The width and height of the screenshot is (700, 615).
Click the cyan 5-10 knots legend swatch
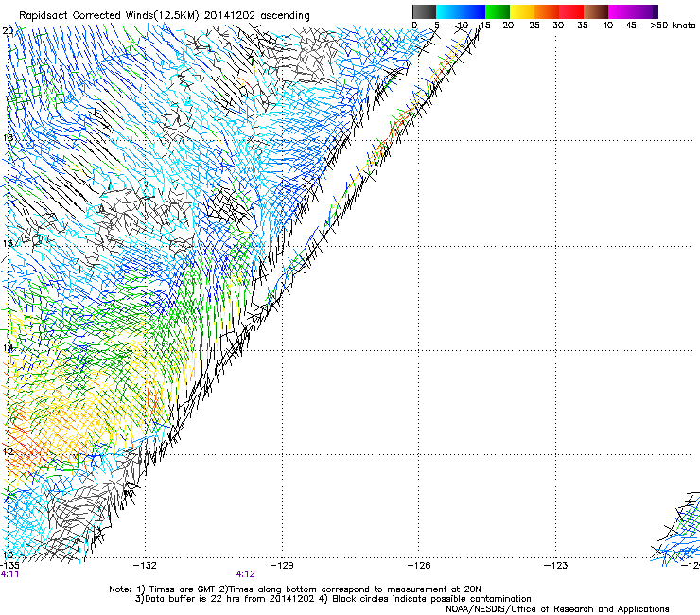coord(448,11)
